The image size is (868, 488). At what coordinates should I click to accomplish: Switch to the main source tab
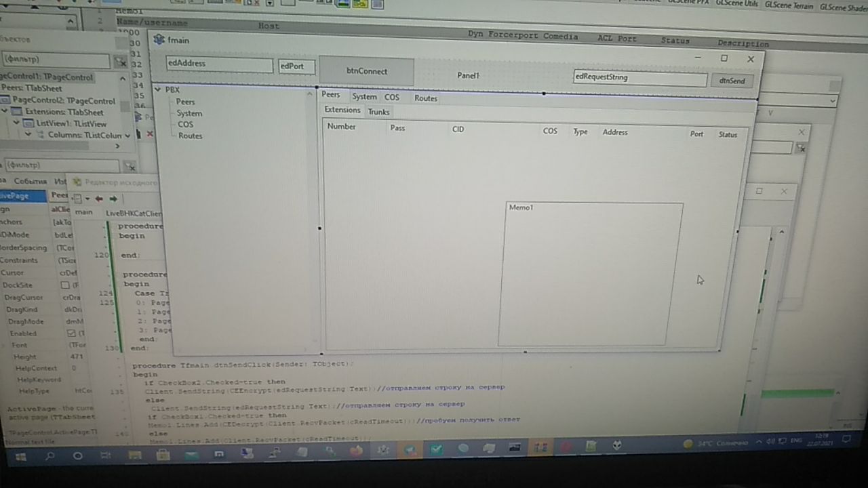click(83, 212)
